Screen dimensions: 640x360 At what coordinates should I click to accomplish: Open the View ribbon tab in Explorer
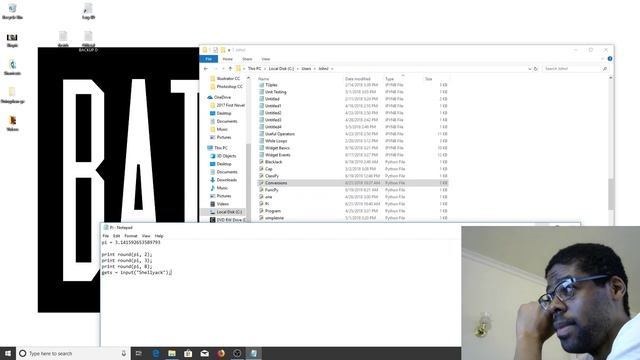click(266, 59)
